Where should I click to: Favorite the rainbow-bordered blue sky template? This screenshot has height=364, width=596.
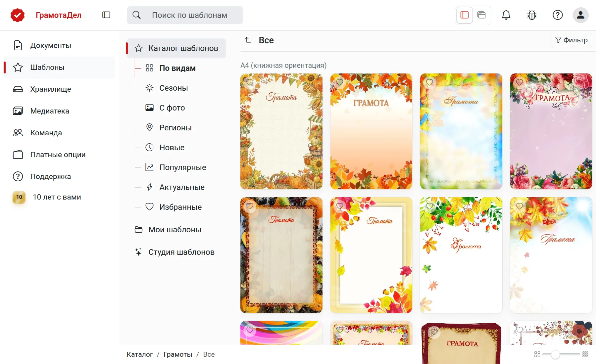coord(430,82)
